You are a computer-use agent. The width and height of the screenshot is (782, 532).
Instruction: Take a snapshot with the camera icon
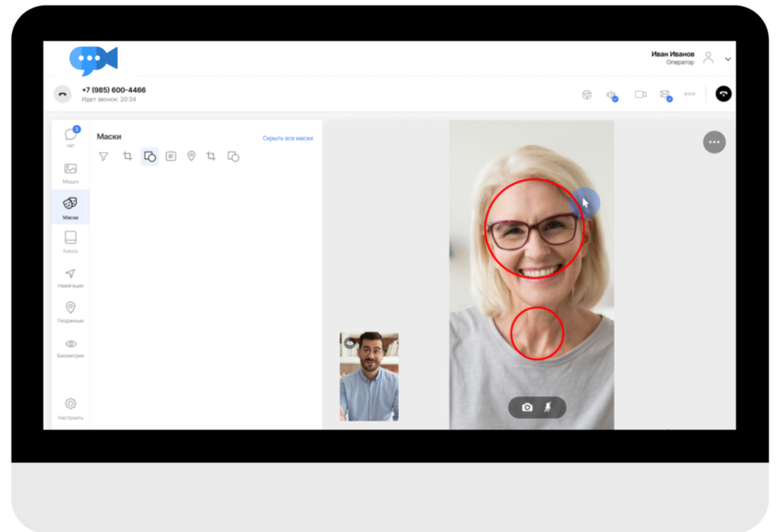[527, 408]
